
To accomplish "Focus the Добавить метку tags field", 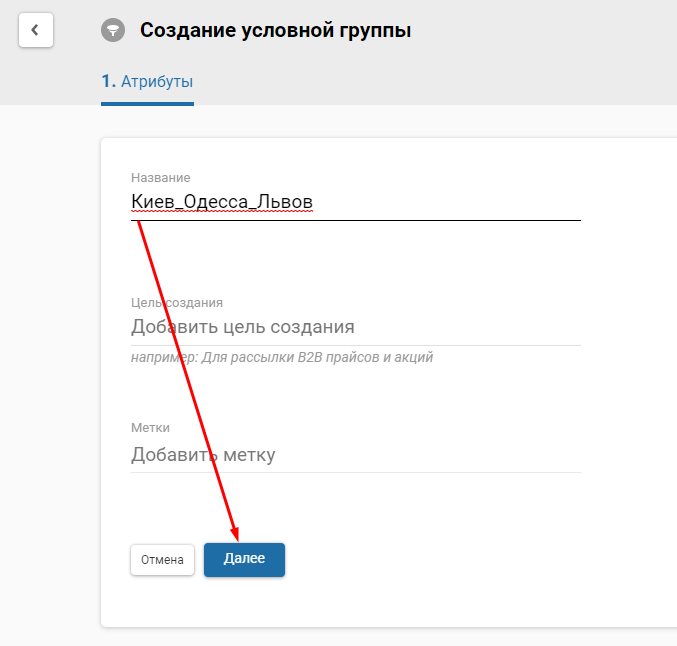I will pos(355,455).
